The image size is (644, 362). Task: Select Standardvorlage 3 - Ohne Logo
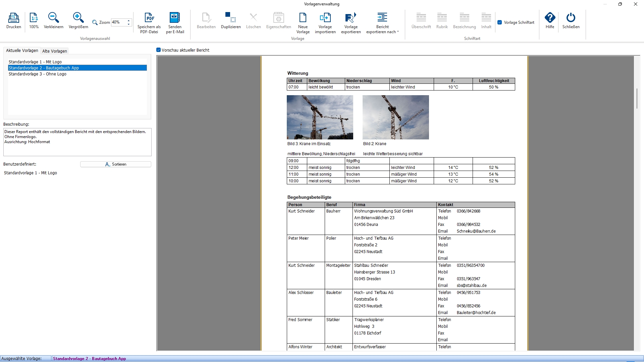(x=38, y=74)
